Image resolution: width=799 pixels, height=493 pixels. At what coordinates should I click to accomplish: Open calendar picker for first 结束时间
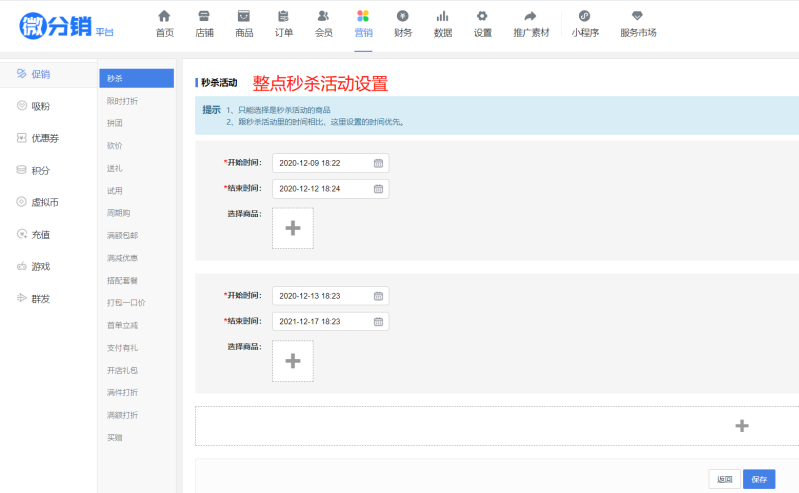(378, 188)
